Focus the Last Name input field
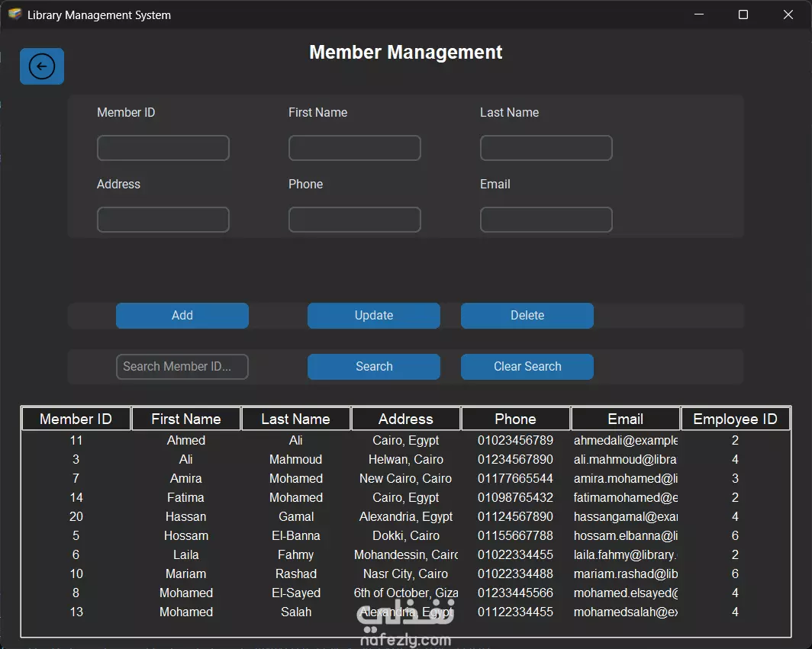The width and height of the screenshot is (812, 649). (x=546, y=148)
